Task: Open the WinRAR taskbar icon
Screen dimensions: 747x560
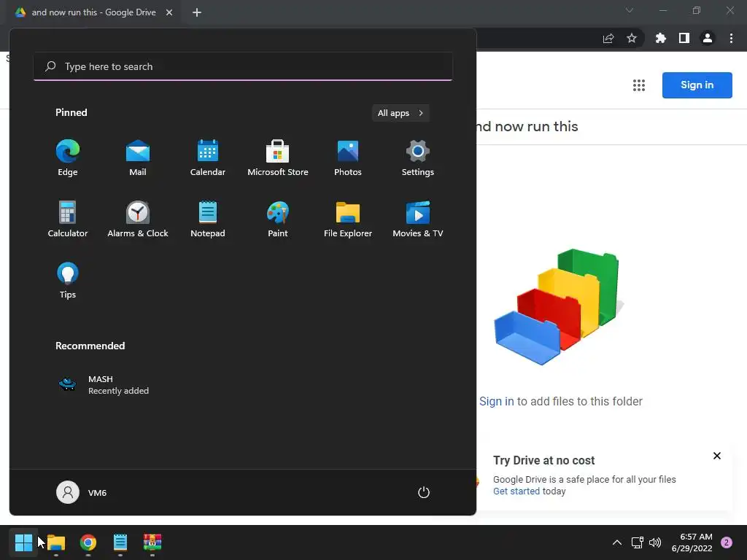Action: click(x=152, y=542)
